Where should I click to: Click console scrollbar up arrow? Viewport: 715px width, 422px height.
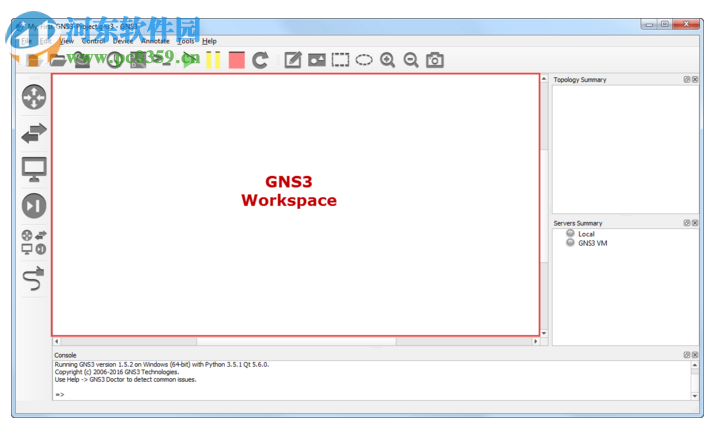tap(694, 365)
